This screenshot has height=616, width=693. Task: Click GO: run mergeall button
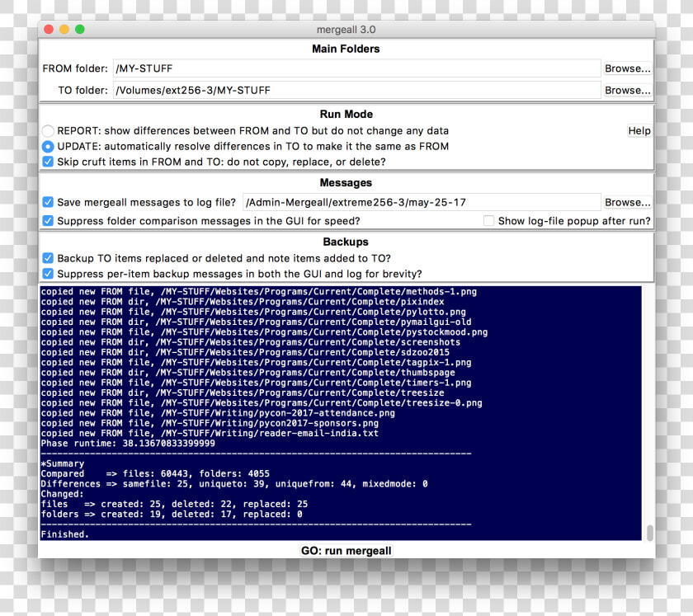coord(346,551)
